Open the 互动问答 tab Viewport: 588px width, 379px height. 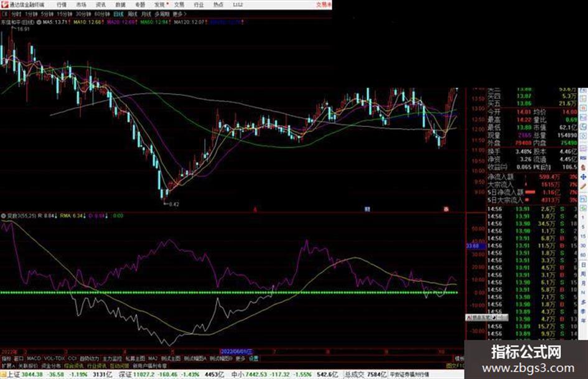pyautogui.click(x=119, y=365)
